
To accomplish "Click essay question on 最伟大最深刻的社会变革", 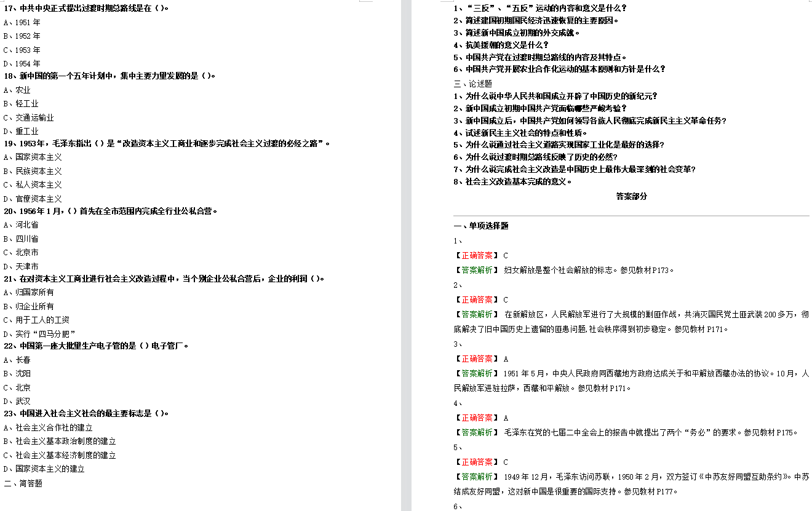I will (575, 170).
